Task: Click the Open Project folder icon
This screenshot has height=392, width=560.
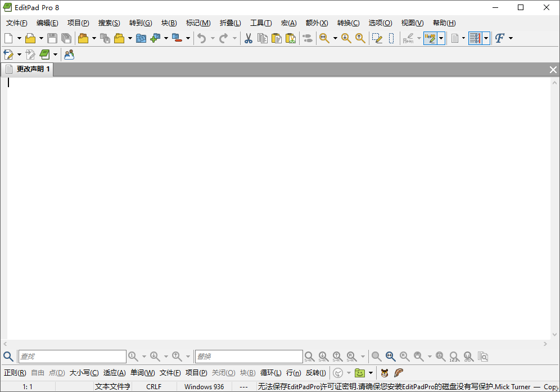Action: click(x=83, y=38)
